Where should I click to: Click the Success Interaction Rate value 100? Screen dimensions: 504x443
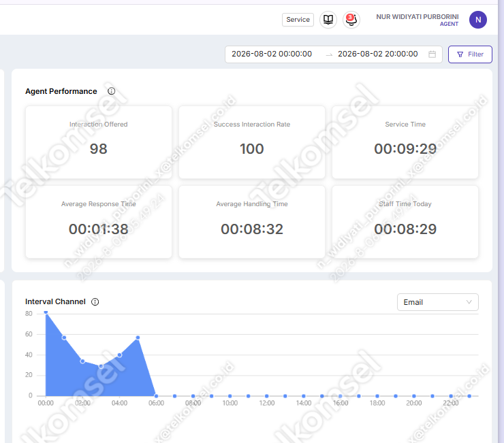(252, 149)
